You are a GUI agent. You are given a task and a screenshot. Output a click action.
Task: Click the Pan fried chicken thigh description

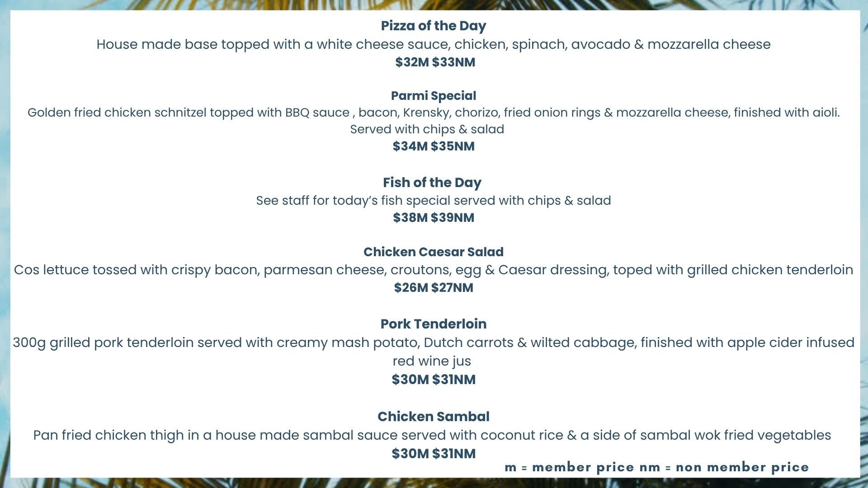pyautogui.click(x=432, y=435)
